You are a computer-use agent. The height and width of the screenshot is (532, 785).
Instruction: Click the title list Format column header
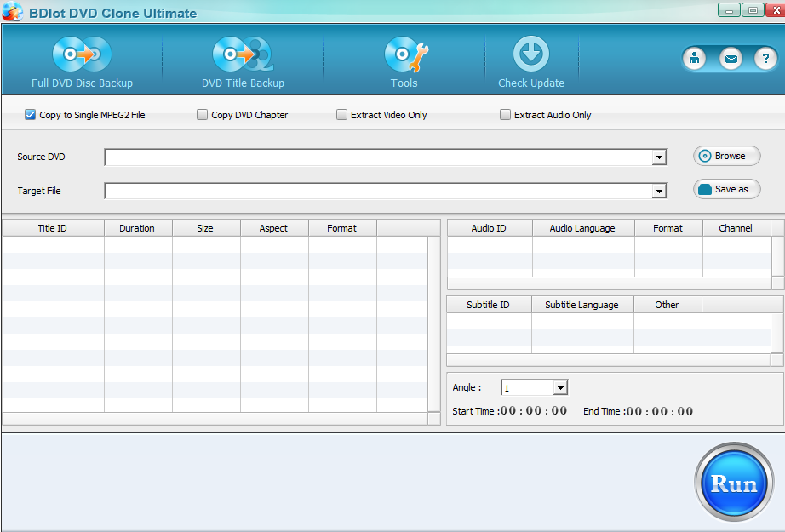[x=342, y=228]
